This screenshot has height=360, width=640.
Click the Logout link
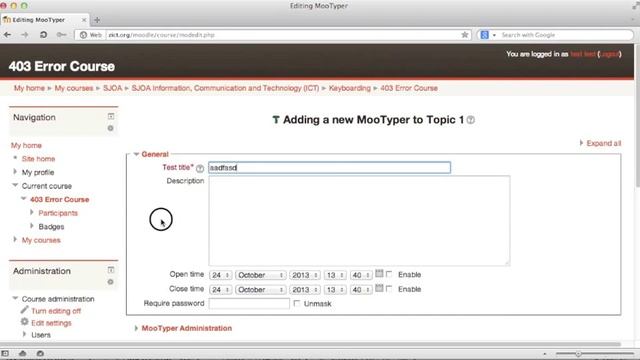(x=609, y=54)
